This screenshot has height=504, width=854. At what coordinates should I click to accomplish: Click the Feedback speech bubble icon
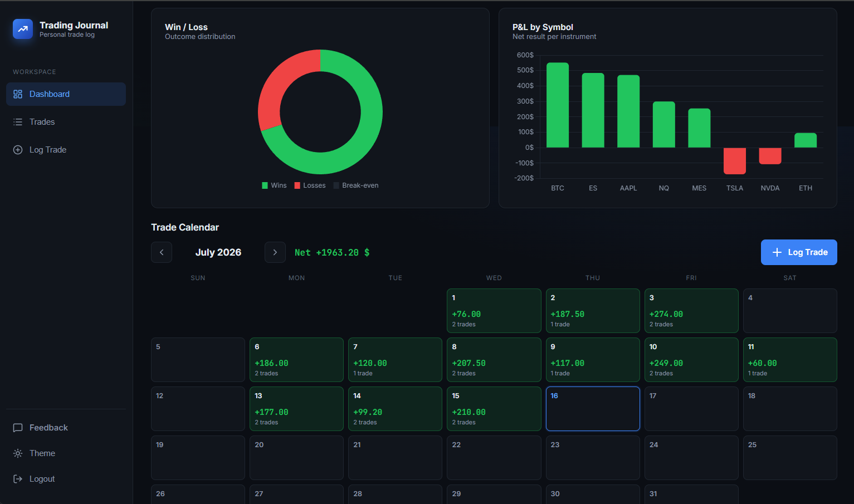[x=18, y=428]
